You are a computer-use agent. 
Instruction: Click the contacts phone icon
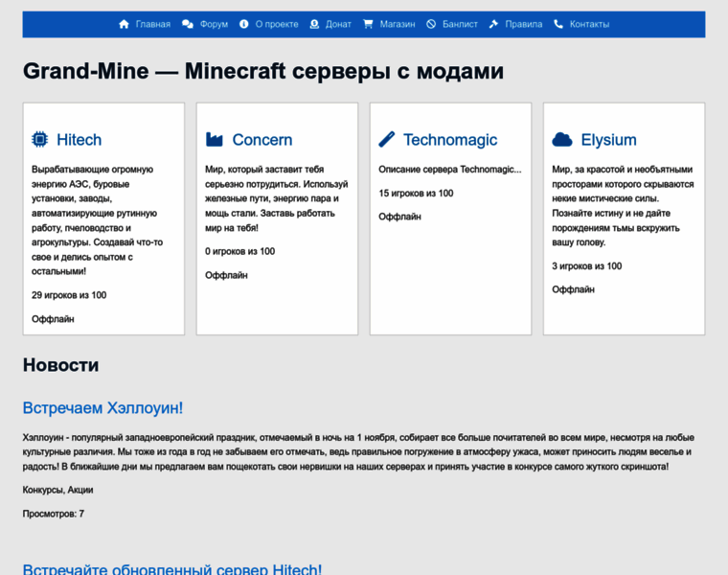click(558, 24)
